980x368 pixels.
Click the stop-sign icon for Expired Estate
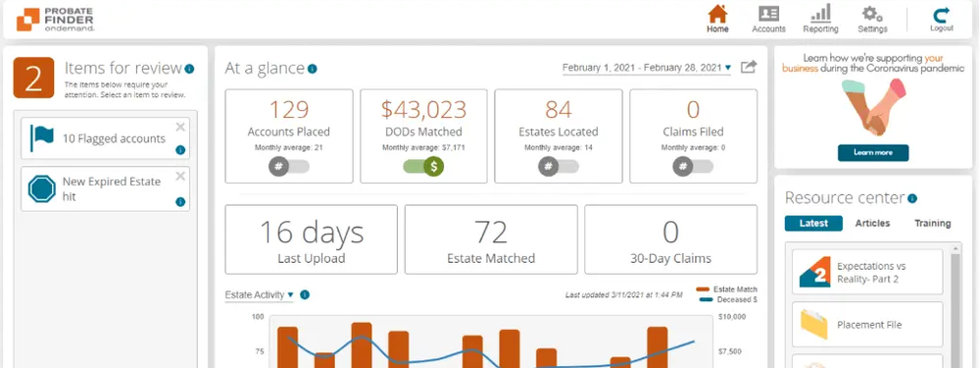tap(42, 188)
